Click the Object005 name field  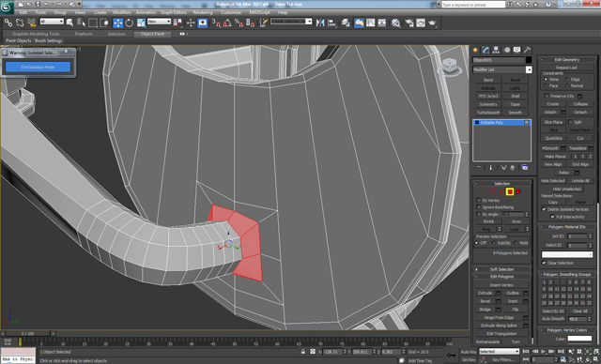(x=498, y=60)
